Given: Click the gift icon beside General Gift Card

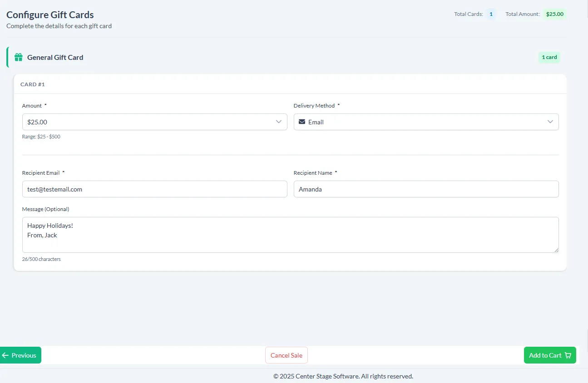Looking at the screenshot, I should [19, 57].
